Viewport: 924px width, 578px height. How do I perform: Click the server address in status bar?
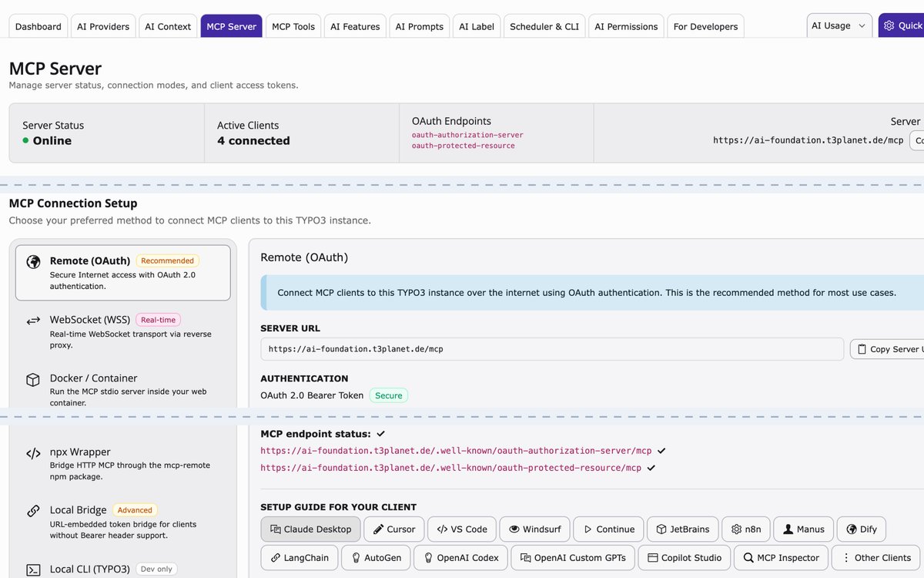point(808,140)
